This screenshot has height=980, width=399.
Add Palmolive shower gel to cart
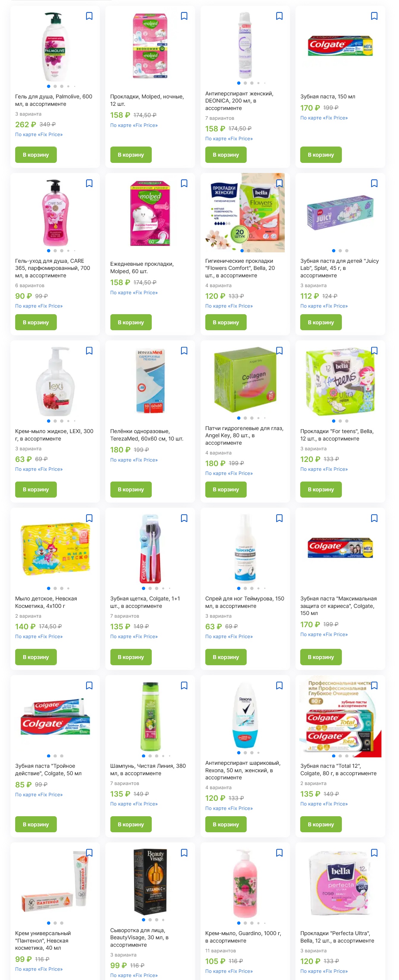pos(36,155)
